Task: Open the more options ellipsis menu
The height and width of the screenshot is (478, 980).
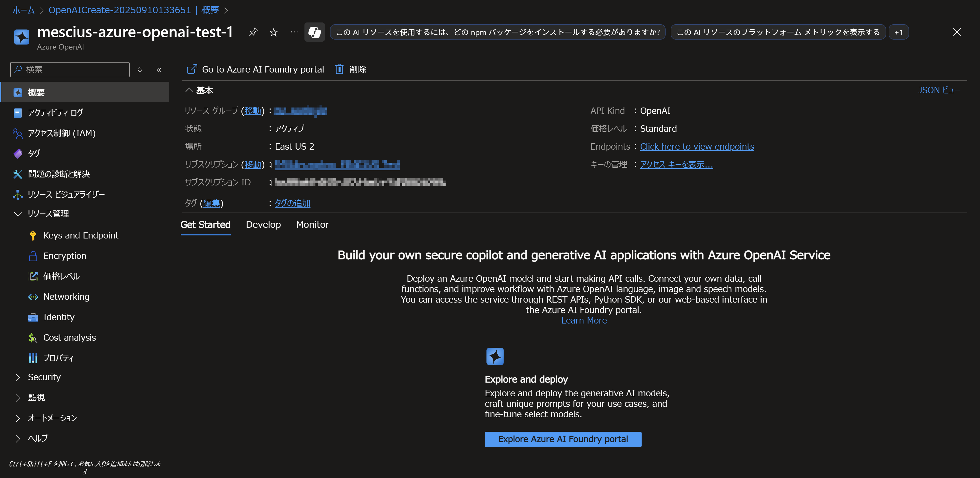Action: (294, 32)
